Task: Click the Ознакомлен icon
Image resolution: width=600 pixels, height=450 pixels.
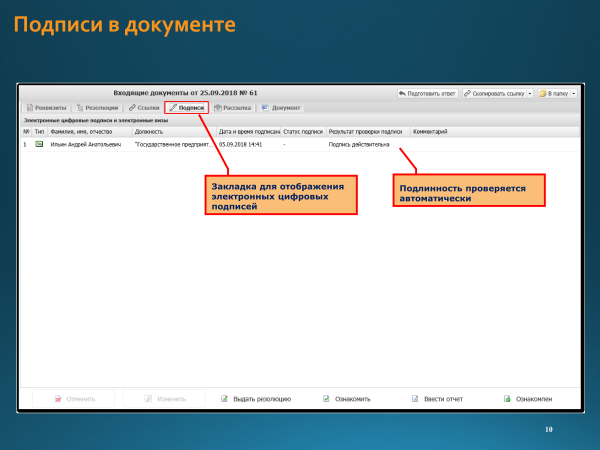Action: [506, 399]
